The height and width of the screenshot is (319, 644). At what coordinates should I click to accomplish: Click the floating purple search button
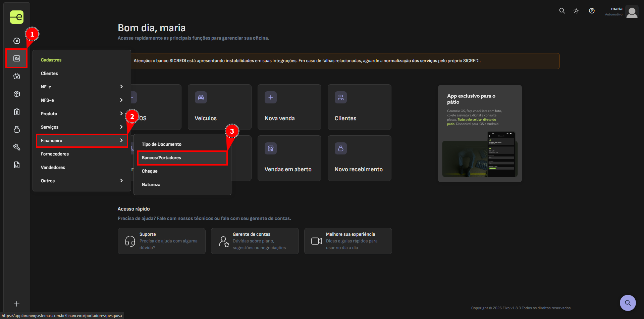click(x=628, y=303)
